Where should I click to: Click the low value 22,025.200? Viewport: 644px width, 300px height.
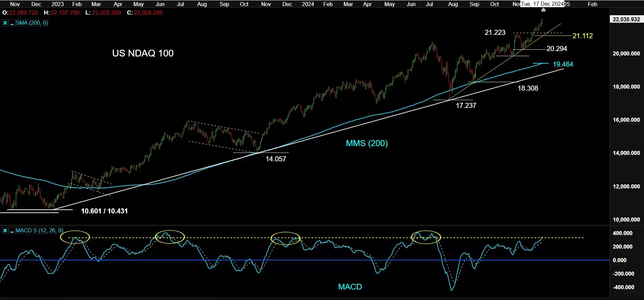pos(106,13)
